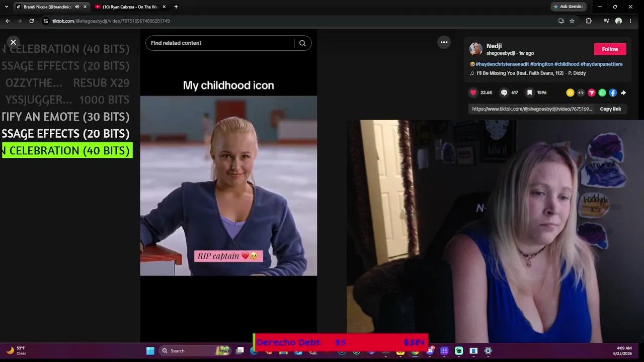The height and width of the screenshot is (362, 644).
Task: View site information for tiktok.com
Action: [46, 21]
